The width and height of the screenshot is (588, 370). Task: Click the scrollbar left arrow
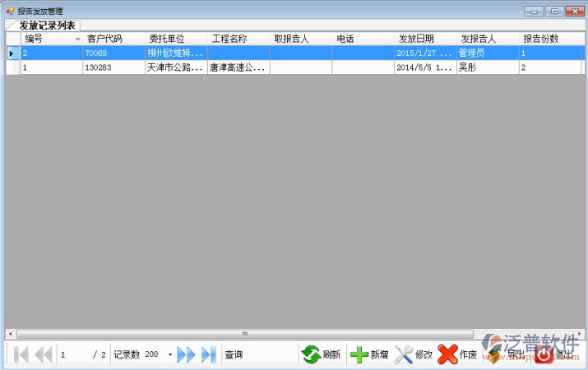(11, 334)
